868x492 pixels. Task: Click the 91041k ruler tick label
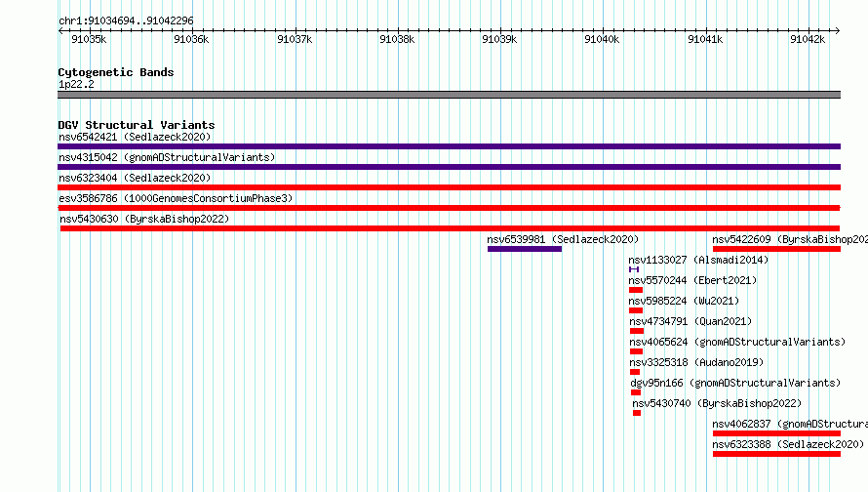click(x=705, y=39)
